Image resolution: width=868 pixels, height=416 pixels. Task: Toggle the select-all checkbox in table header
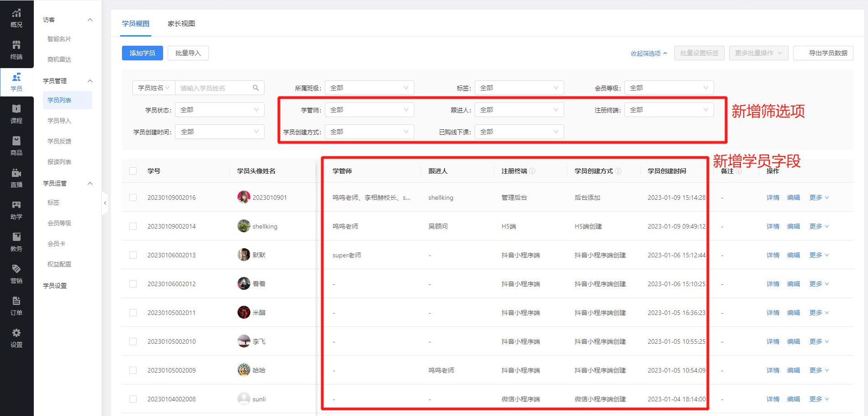click(x=133, y=171)
